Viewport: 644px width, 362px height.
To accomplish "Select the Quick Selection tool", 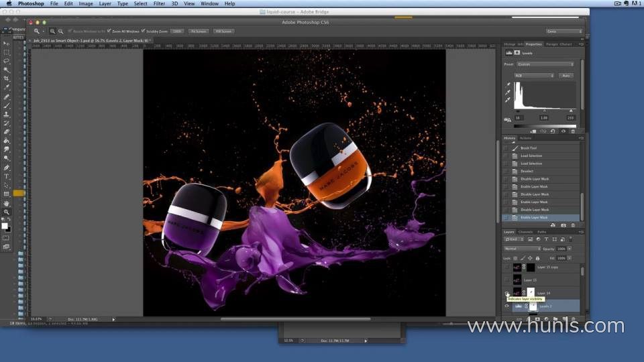I will pos(6,70).
